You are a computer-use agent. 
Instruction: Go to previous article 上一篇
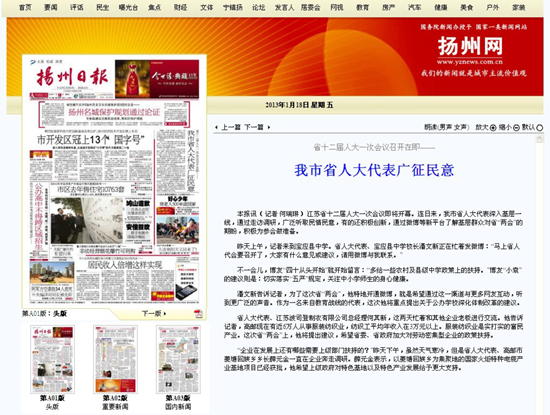[x=228, y=127]
